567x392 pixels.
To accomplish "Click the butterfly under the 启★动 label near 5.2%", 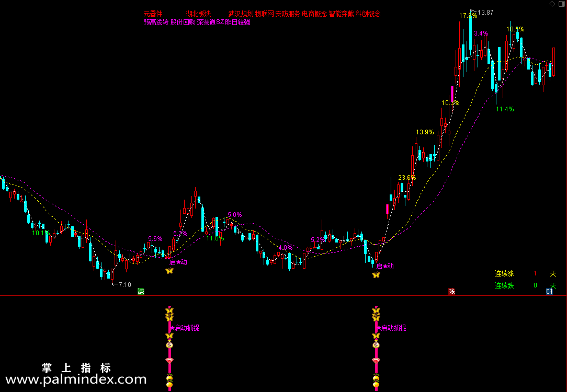I will (x=376, y=275).
